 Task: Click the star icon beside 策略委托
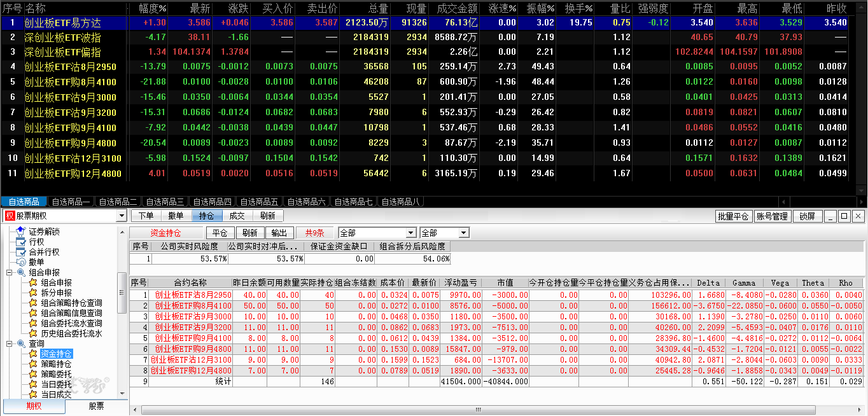33,374
